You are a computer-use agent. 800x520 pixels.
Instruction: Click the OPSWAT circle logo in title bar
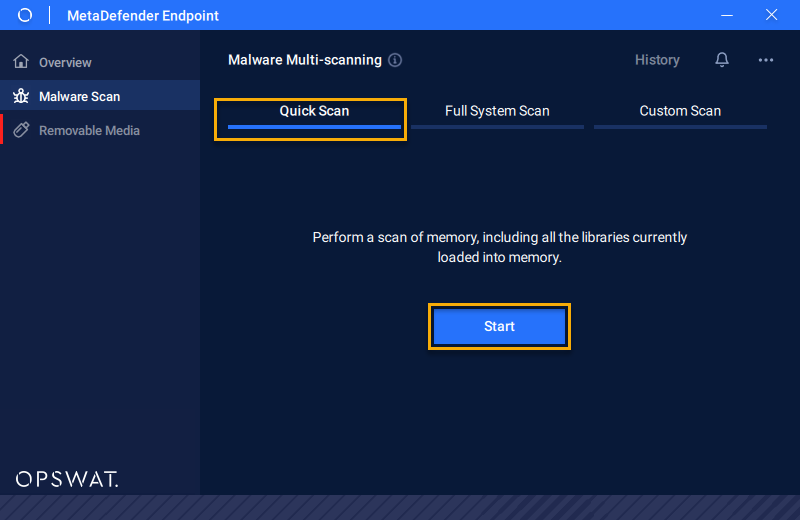tap(24, 15)
